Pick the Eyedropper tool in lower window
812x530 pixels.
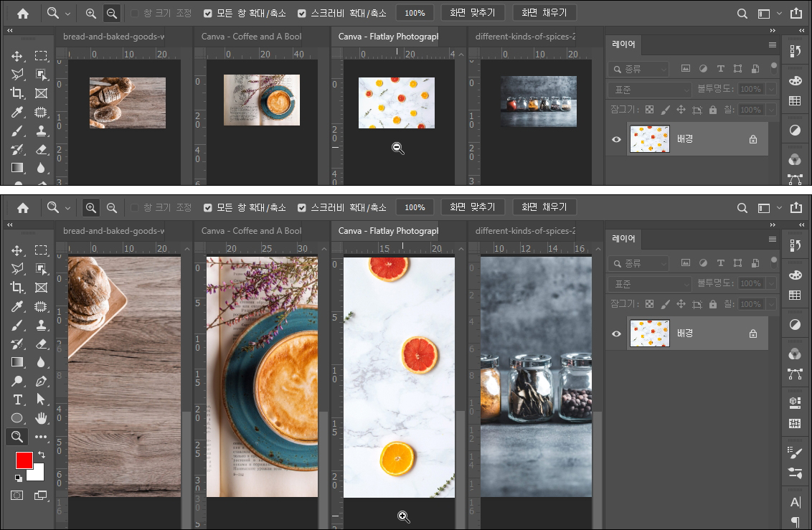tap(17, 306)
